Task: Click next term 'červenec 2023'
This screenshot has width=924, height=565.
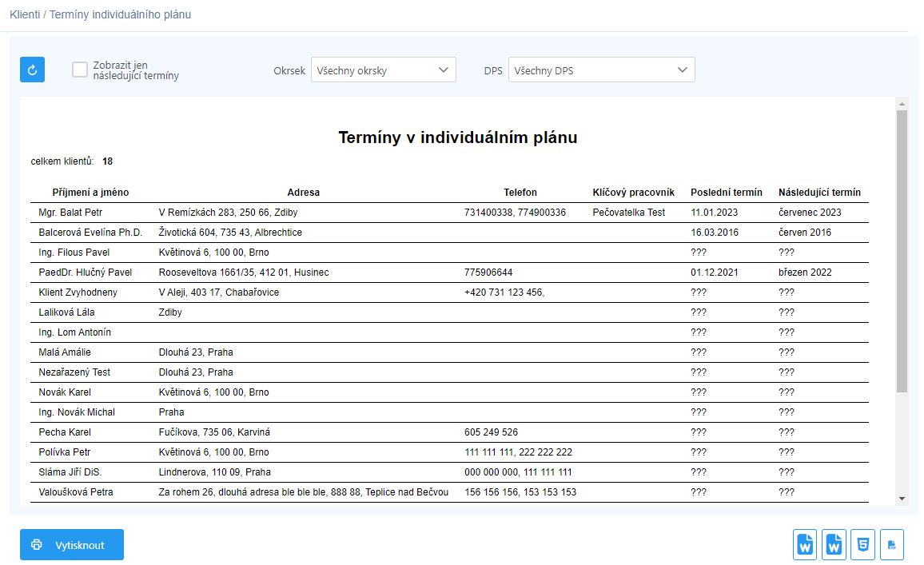Action: (x=810, y=212)
